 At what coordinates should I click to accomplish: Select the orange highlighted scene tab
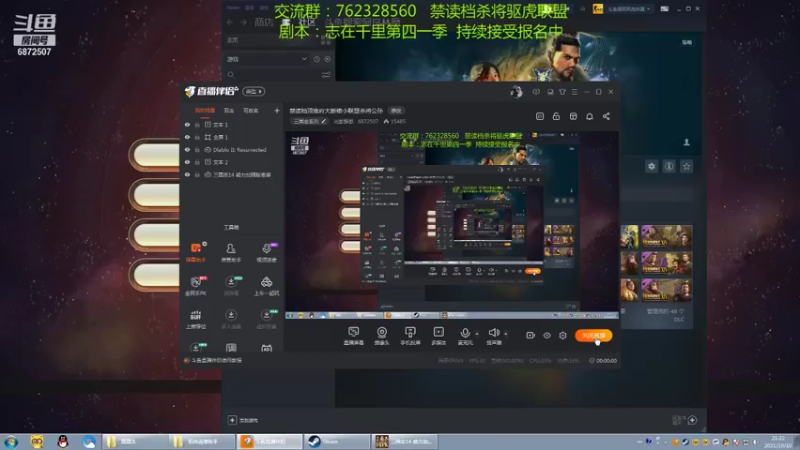[x=205, y=111]
